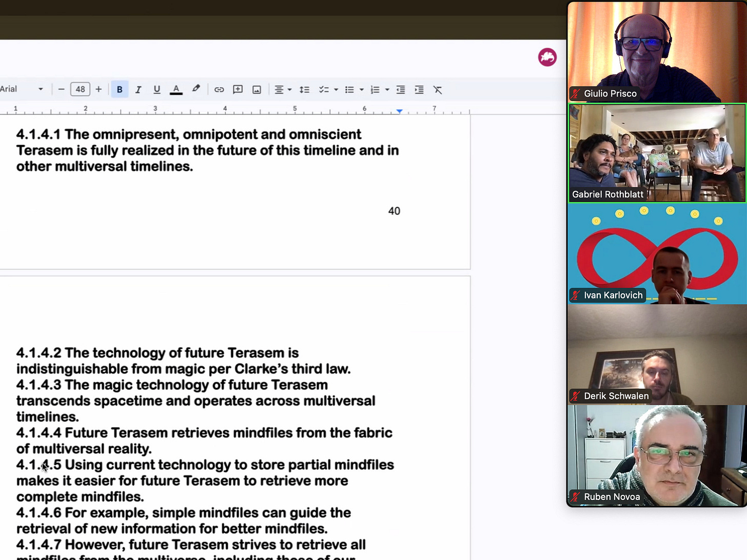Click the font size field showing 48
The image size is (747, 560).
(80, 89)
